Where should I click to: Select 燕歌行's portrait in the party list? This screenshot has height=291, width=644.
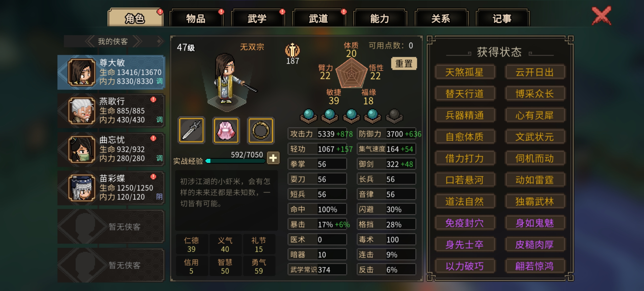click(x=82, y=111)
